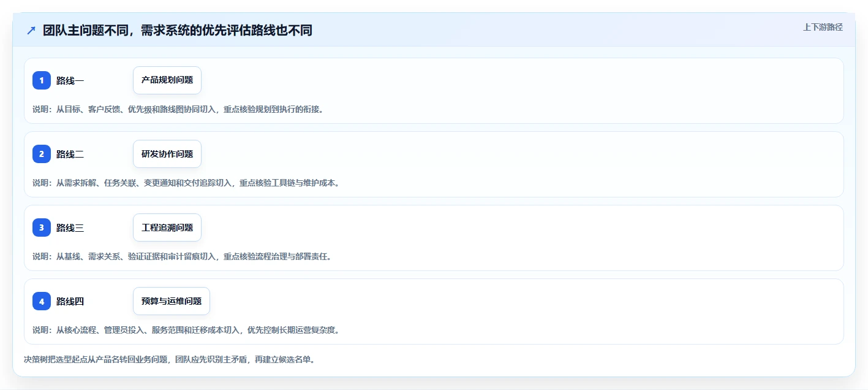Click the title 团队主问题不同，需求系统的优先评估路线也不同
This screenshot has height=390, width=868.
178,30
